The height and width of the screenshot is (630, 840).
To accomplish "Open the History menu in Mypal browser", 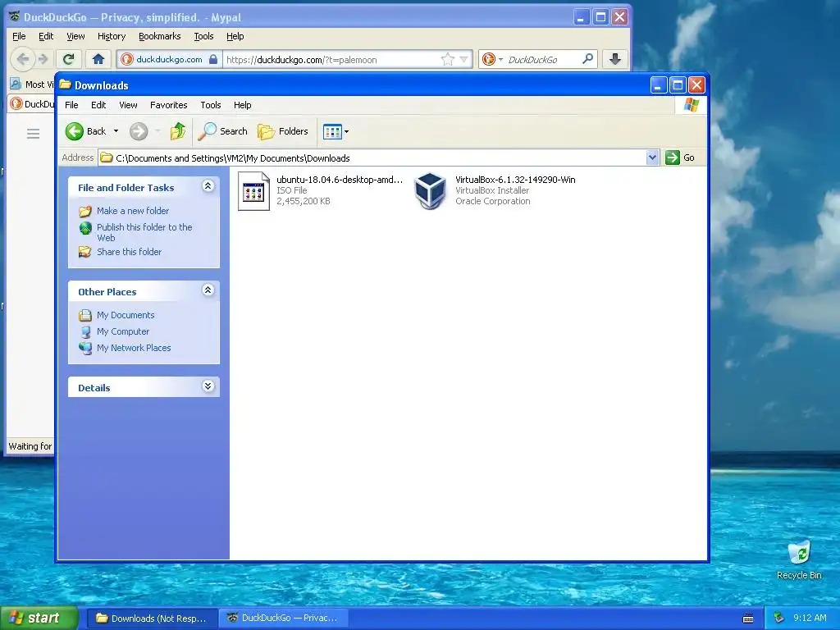I will (x=112, y=36).
